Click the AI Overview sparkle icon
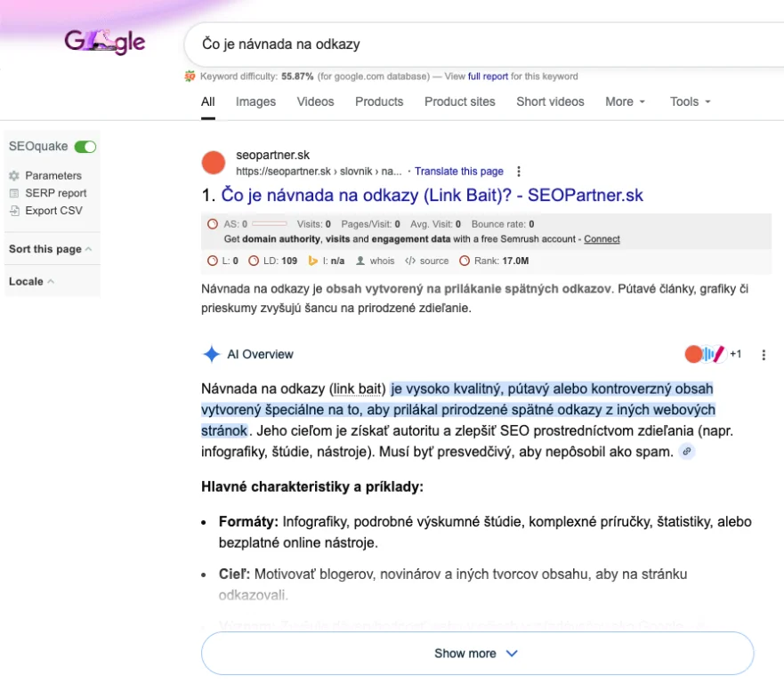This screenshot has width=784, height=683. click(x=211, y=355)
